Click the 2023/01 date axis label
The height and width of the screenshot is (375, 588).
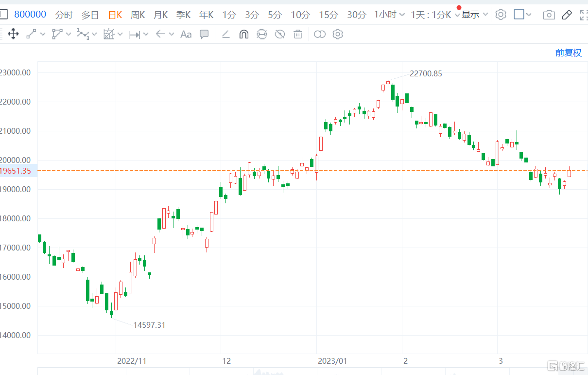pos(332,361)
